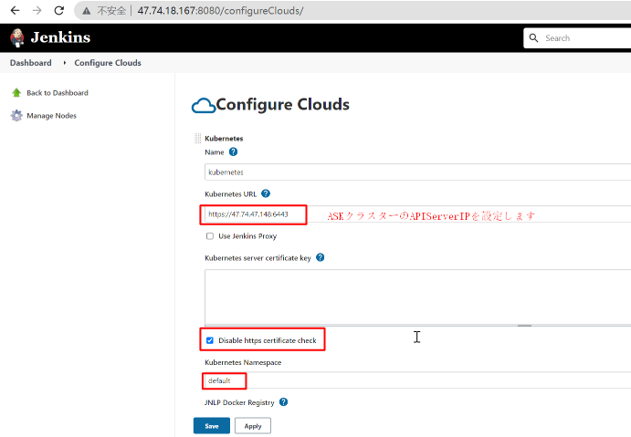Click the browser forward arrow
Screen dimensions: 631x437
(37, 10)
